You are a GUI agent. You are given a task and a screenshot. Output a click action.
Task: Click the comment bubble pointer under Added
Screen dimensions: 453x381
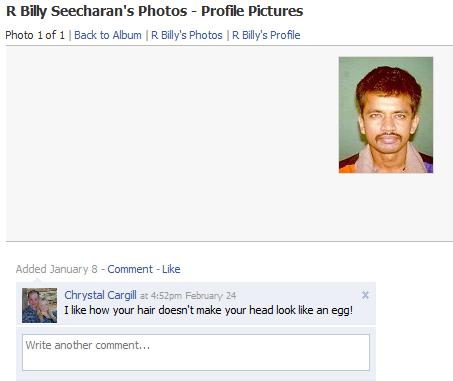click(x=37, y=280)
